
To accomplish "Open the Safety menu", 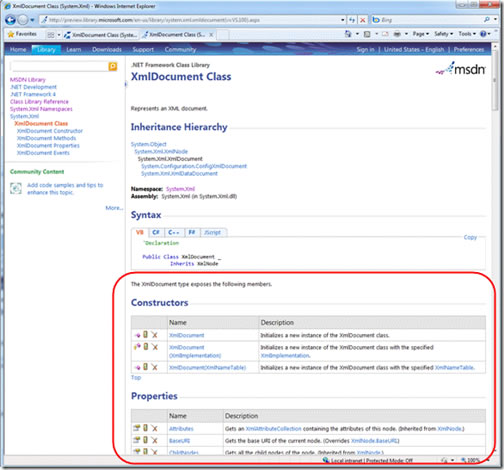I will tap(443, 34).
